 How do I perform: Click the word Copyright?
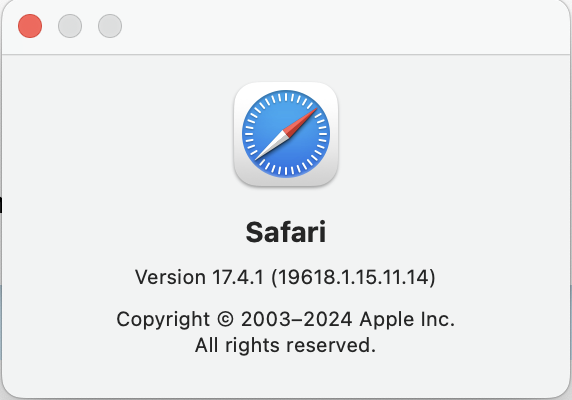pyautogui.click(x=163, y=319)
